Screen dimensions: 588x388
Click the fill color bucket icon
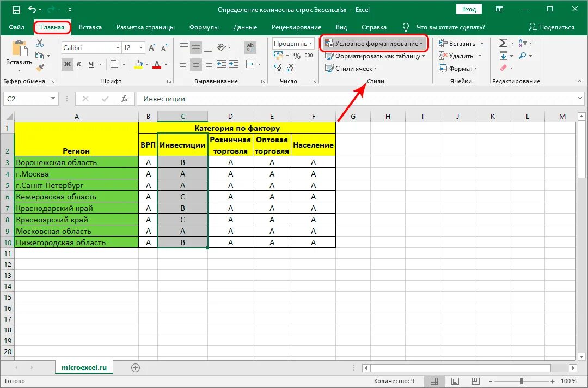pos(139,64)
